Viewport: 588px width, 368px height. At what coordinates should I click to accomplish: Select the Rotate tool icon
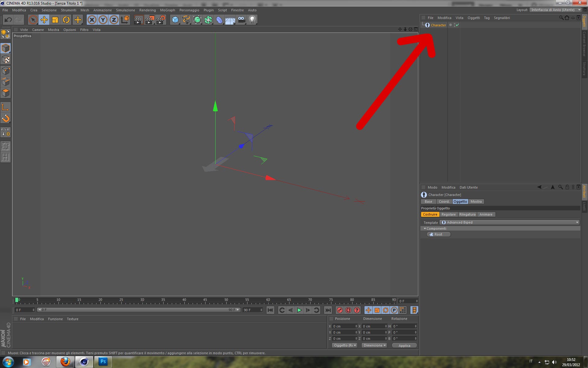(66, 20)
